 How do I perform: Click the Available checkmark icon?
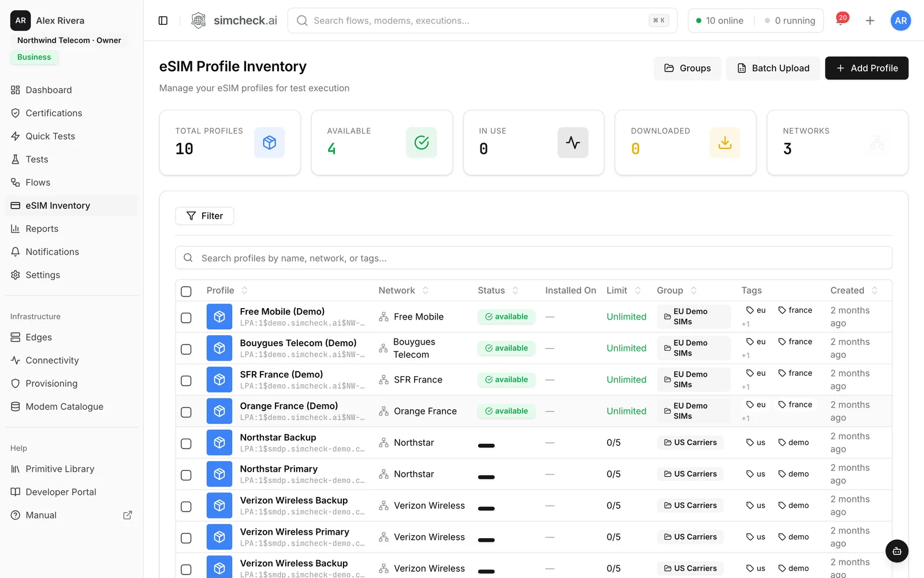(422, 143)
